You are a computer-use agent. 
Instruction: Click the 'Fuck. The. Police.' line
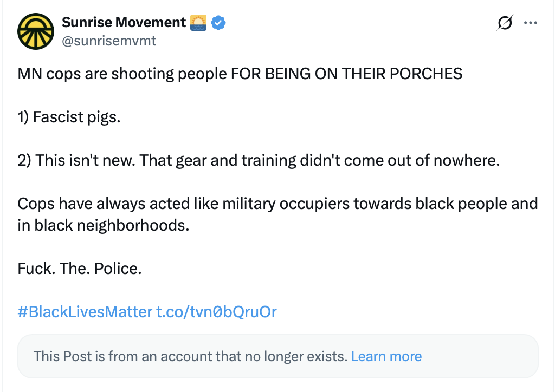[x=79, y=269]
